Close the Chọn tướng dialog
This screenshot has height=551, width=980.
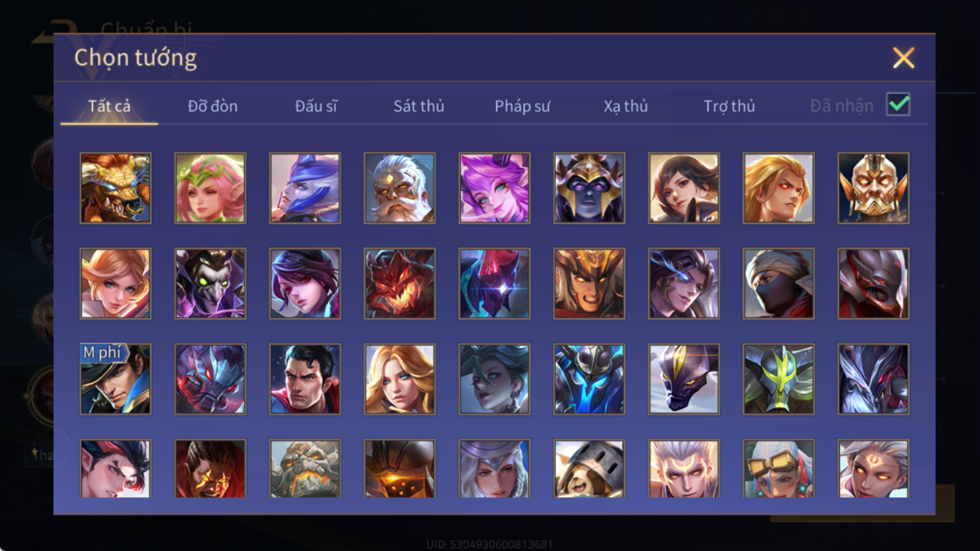[903, 58]
